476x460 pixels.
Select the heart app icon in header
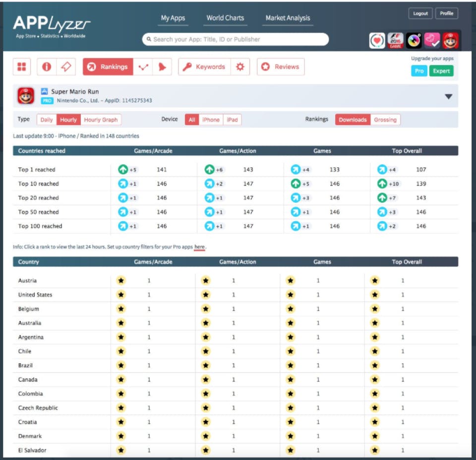(377, 40)
